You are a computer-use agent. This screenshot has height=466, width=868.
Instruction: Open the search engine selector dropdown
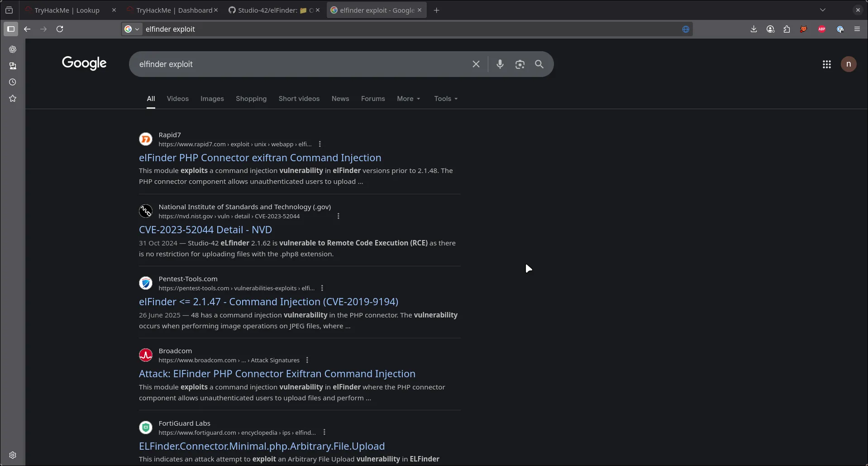(x=132, y=29)
